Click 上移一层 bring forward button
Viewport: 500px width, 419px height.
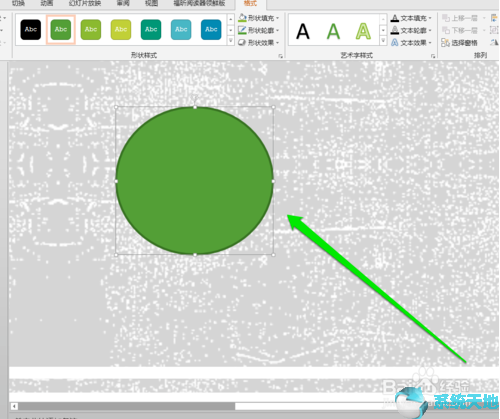click(463, 18)
